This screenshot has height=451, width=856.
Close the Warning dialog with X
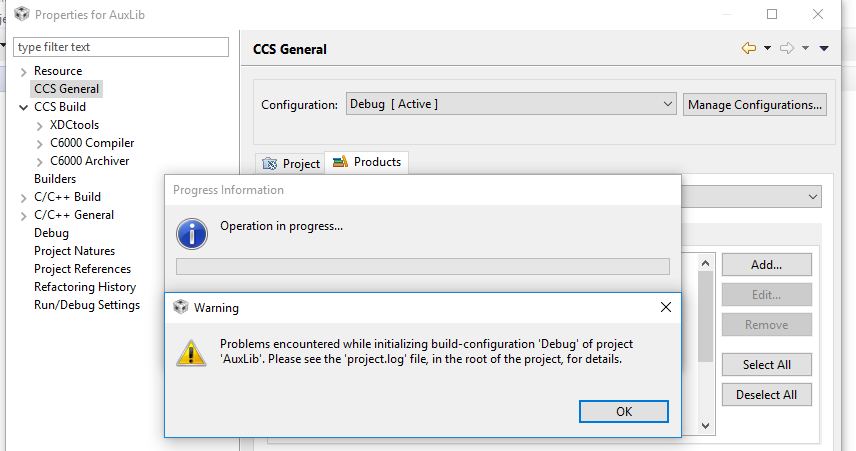pos(666,307)
